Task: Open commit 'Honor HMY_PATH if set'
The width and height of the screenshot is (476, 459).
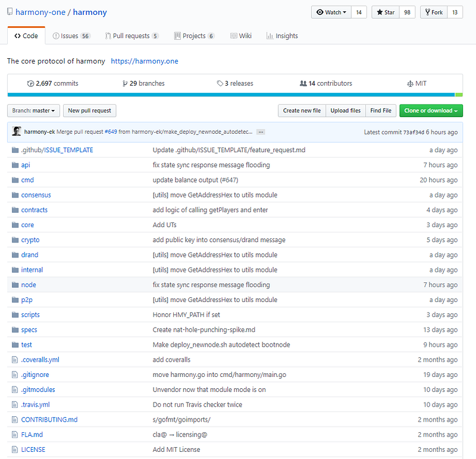Action: (186, 315)
